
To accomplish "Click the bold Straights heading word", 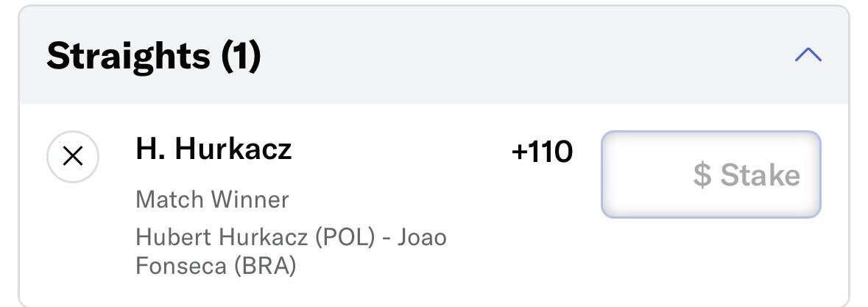I will pos(128,57).
